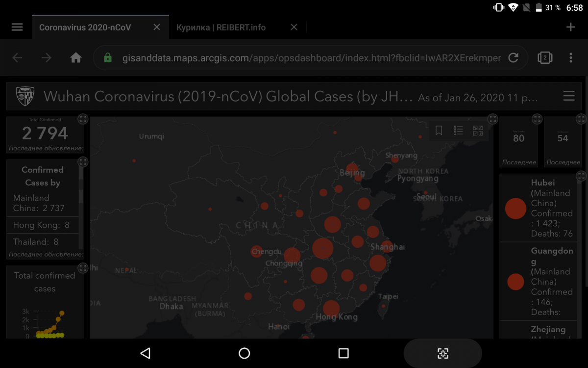Click the Dhaka label on map
This screenshot has height=368, width=588.
coord(171,306)
